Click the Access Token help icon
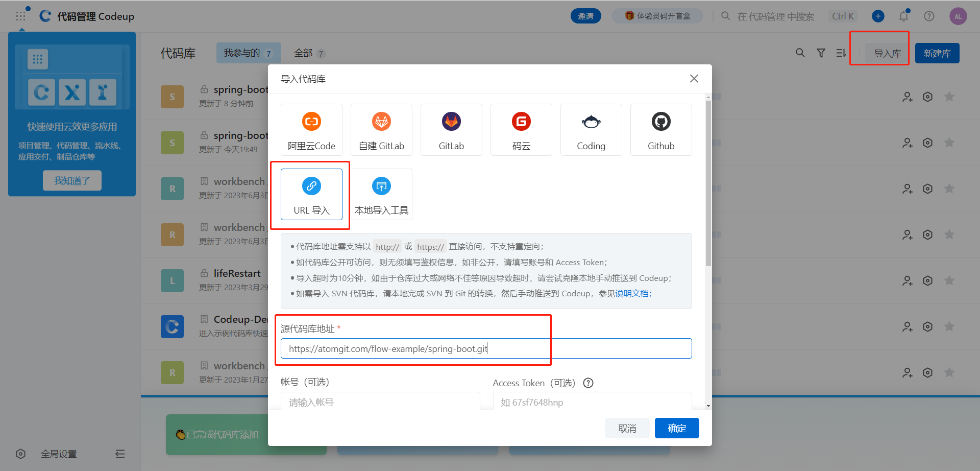980x471 pixels. [589, 383]
